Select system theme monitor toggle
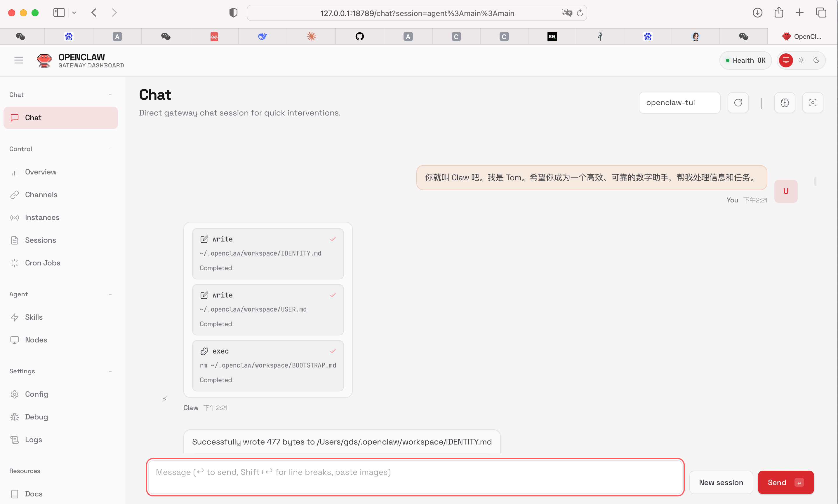This screenshot has width=838, height=504. pos(786,60)
